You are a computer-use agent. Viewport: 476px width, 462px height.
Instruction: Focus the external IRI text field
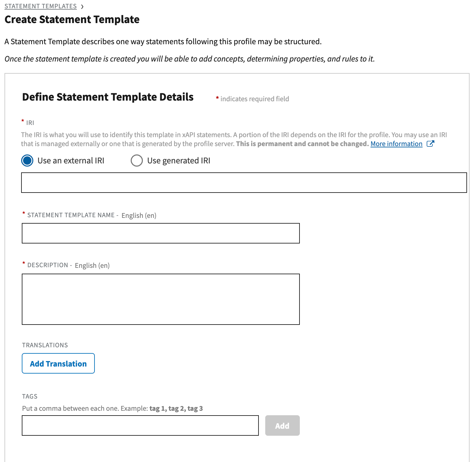(244, 183)
